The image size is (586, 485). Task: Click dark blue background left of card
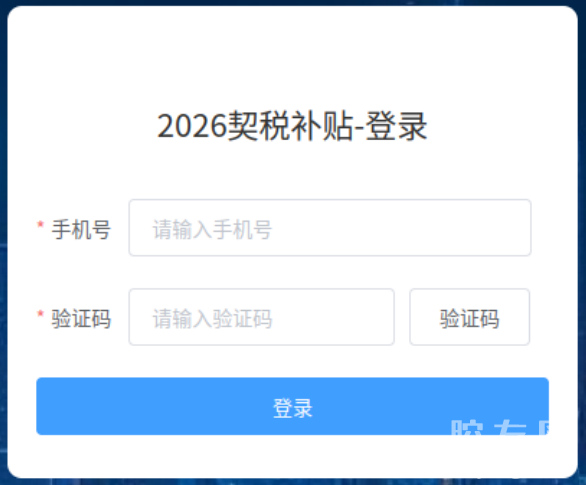pos(3,243)
